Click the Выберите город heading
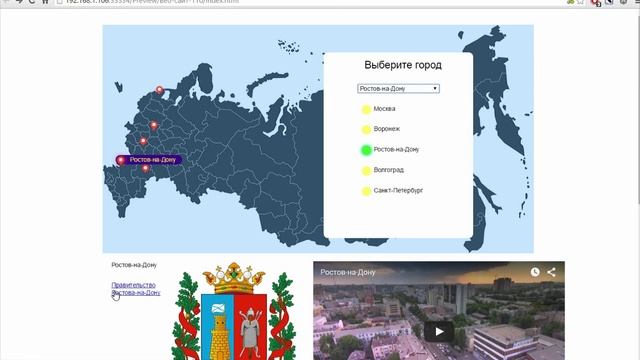640x360 pixels. [x=403, y=65]
